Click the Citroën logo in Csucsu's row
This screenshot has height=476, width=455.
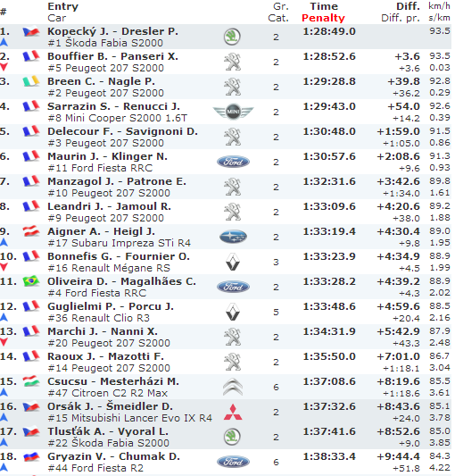pyautogui.click(x=233, y=387)
